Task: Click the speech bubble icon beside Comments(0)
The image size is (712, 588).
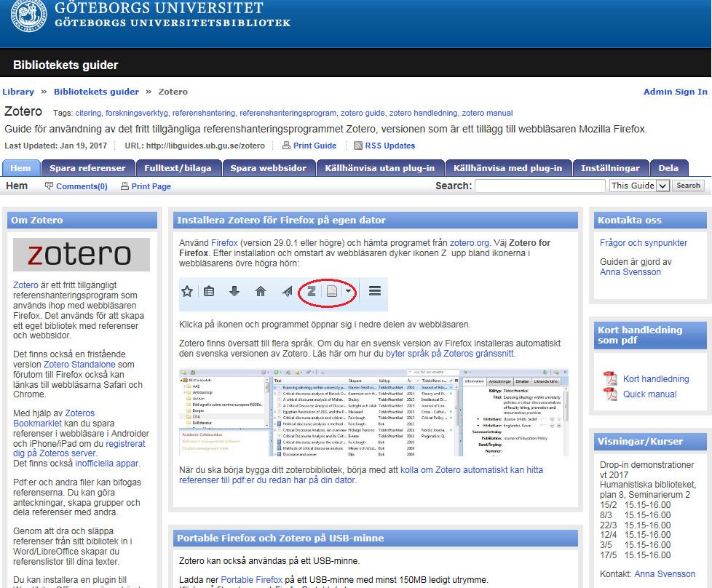Action: [x=49, y=186]
